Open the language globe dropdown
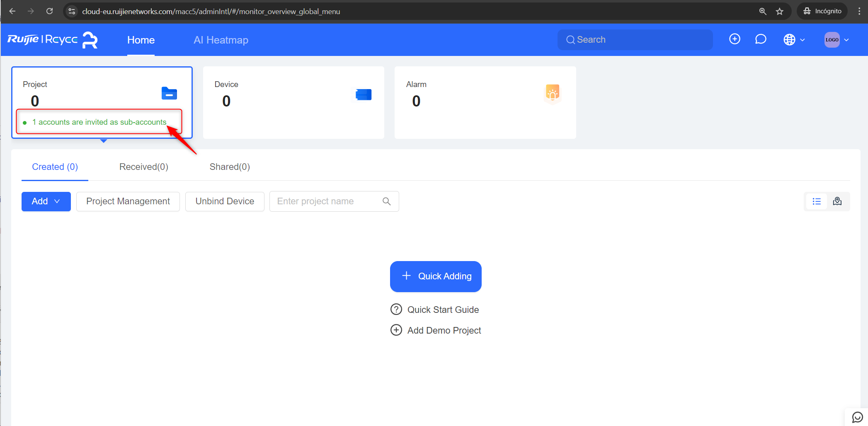 pyautogui.click(x=794, y=40)
